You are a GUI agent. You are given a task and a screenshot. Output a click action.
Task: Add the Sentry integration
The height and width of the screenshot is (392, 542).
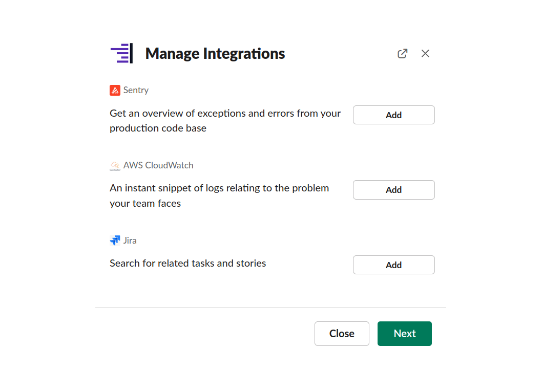394,115
